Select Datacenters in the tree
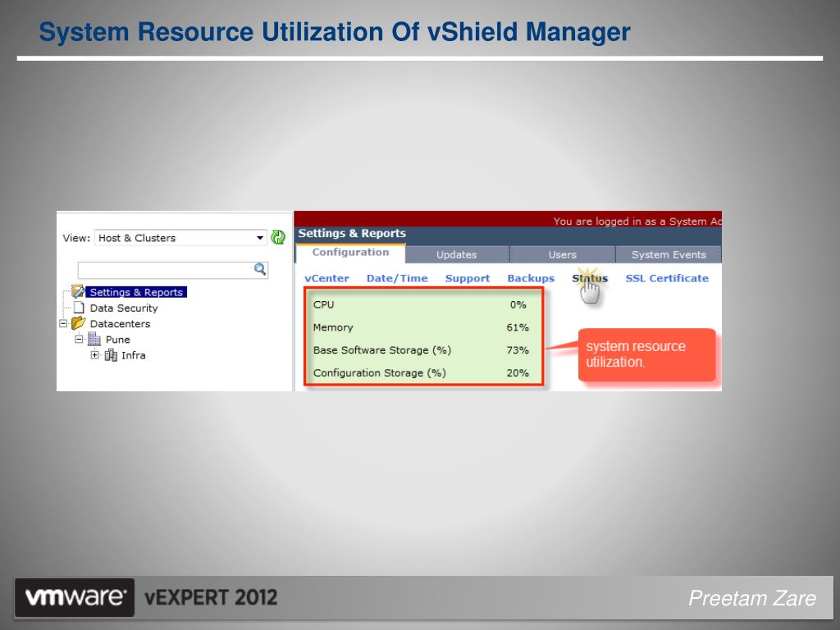 point(120,323)
